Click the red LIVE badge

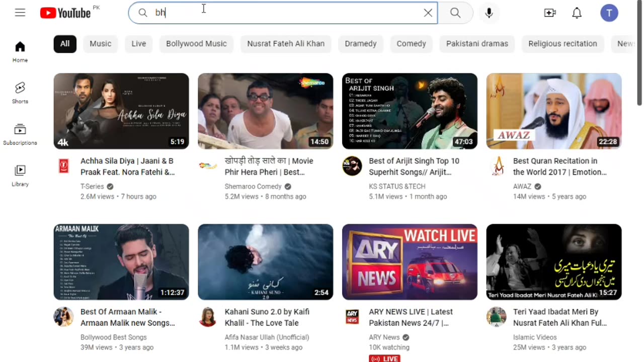point(385,358)
